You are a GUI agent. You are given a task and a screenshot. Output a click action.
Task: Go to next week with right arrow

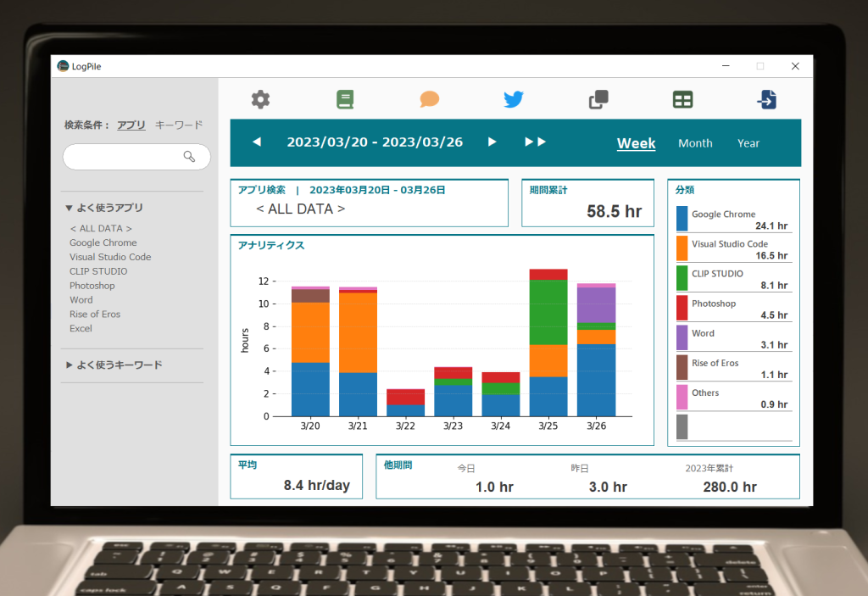492,142
